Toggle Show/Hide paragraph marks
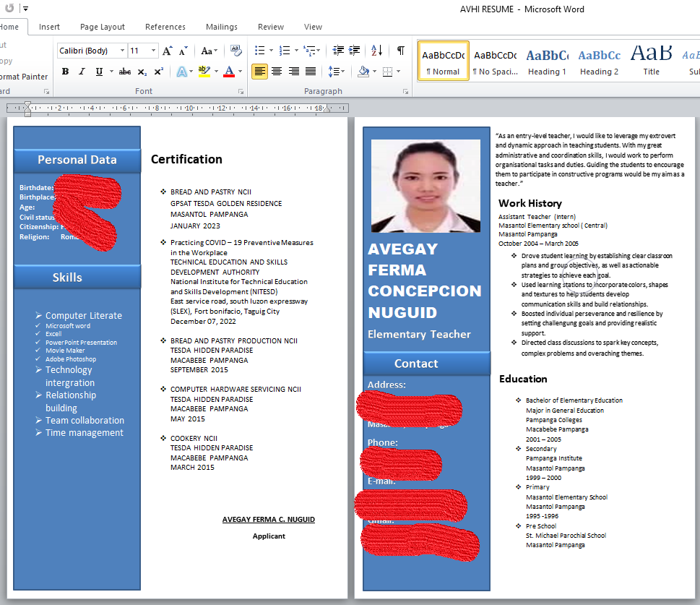This screenshot has height=605, width=700. [x=400, y=51]
